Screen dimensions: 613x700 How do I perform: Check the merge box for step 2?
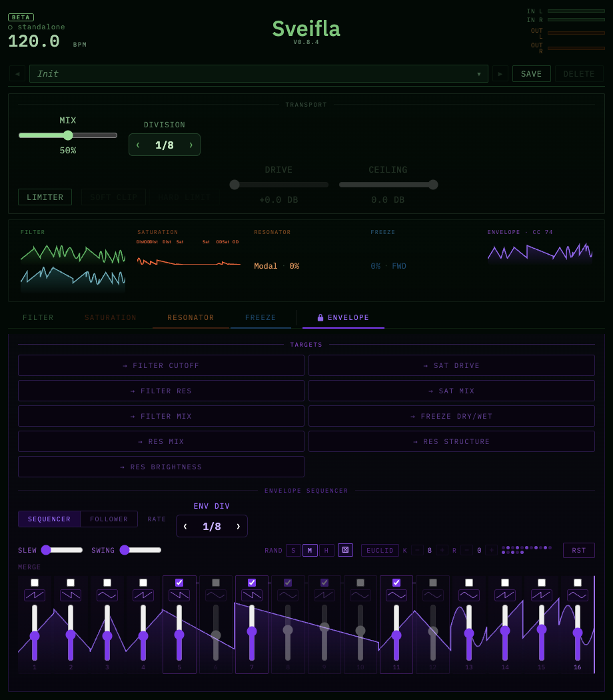71,583
